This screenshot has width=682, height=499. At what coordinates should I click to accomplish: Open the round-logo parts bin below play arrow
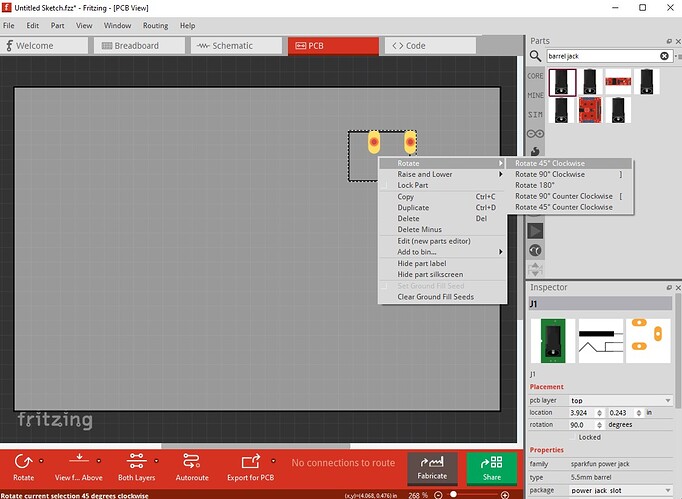pos(535,250)
